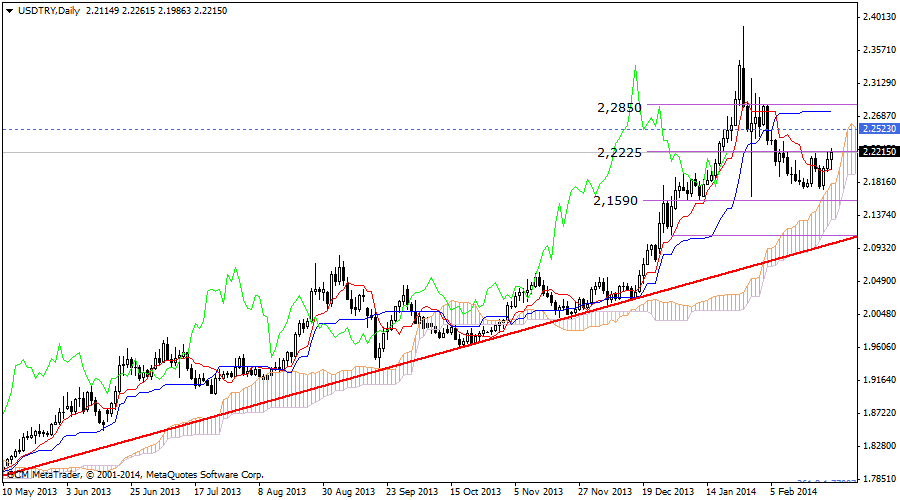Click the 1.91640 price scale value

[879, 379]
